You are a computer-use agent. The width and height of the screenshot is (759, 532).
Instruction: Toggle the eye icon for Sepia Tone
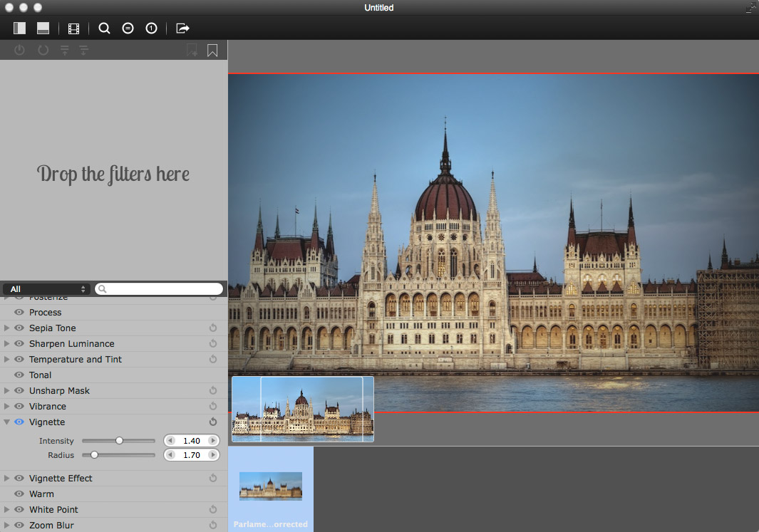(19, 328)
